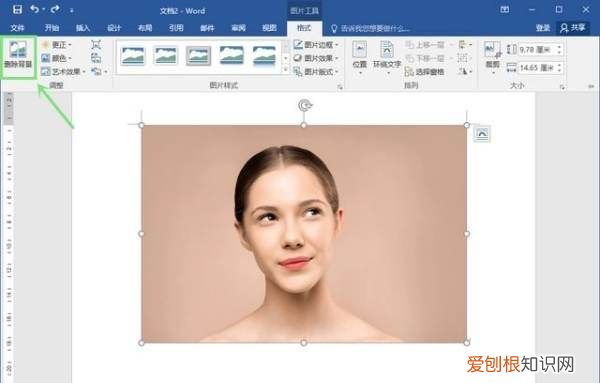Switch to the 插入 (Insert) tab
The height and width of the screenshot is (383, 600).
(x=83, y=28)
